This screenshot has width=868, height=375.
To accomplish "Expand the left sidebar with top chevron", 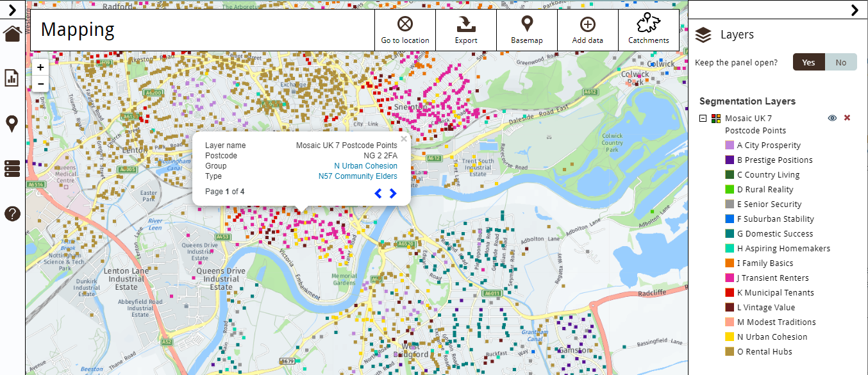I will point(12,10).
